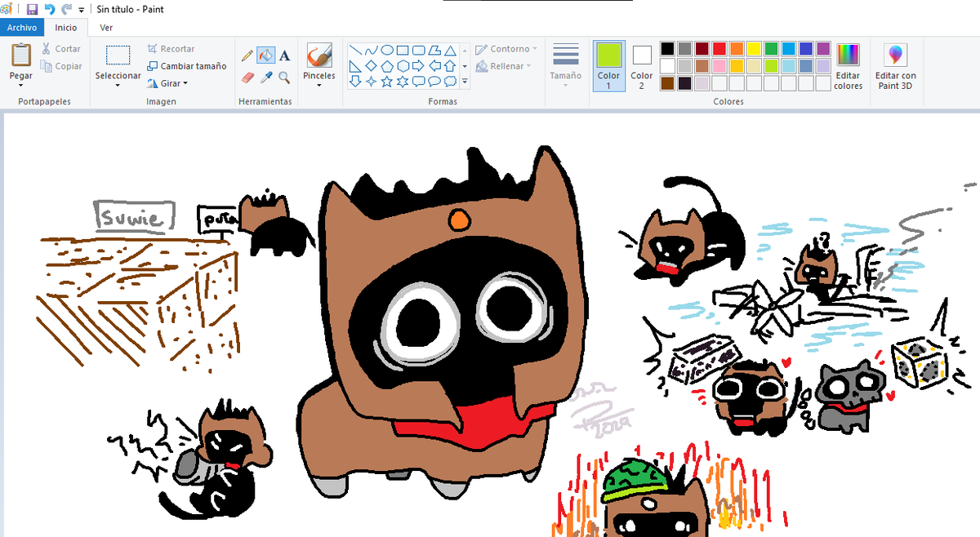The height and width of the screenshot is (537, 980).
Task: Click the Suwie sign drawing on canvas
Action: pos(135,217)
